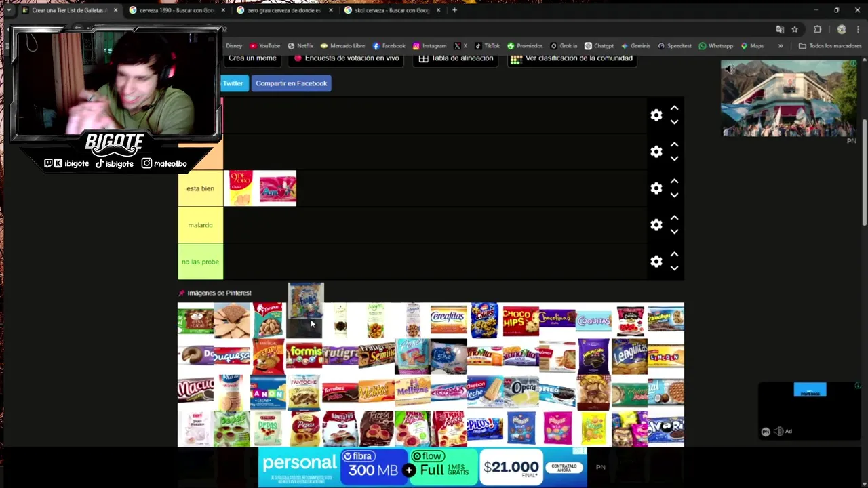The image size is (868, 488).
Task: Open settings gear of the orange tier row
Action: pos(656,152)
